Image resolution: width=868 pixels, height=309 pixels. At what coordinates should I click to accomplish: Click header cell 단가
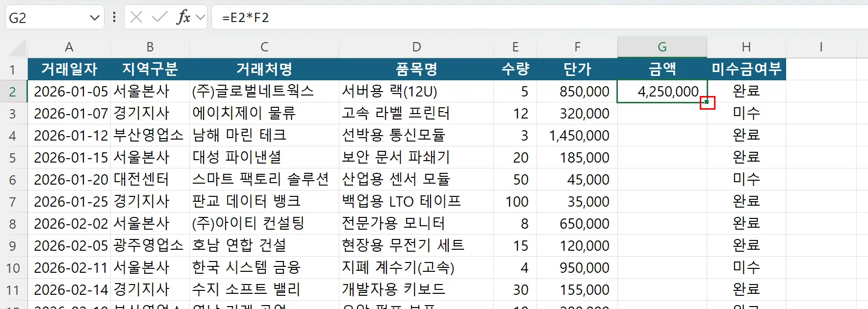[x=577, y=69]
